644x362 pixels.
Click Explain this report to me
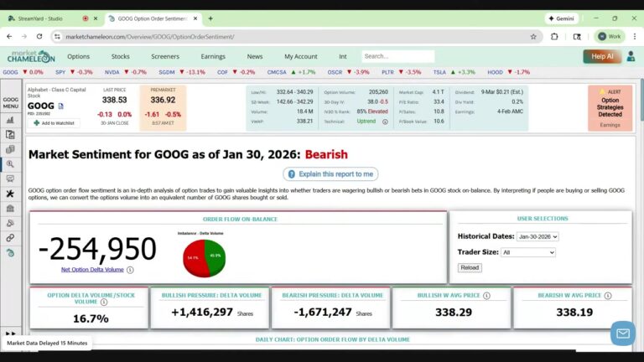click(330, 174)
